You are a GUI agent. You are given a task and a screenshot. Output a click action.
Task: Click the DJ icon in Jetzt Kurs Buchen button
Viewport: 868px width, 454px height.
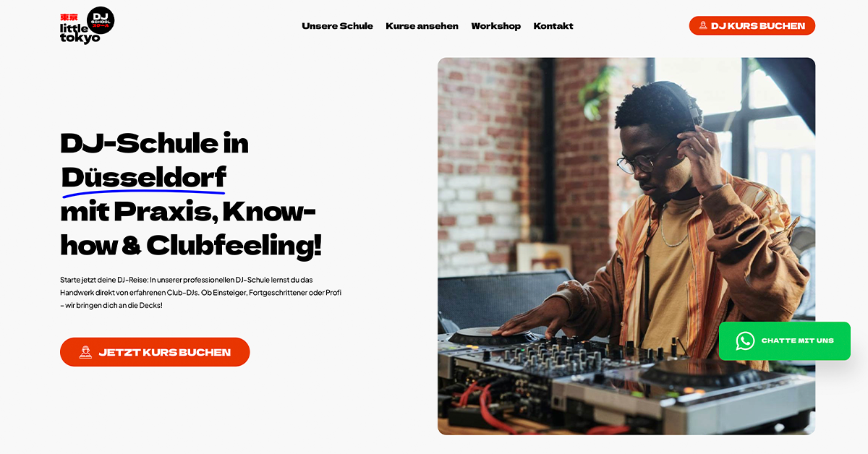pos(85,352)
